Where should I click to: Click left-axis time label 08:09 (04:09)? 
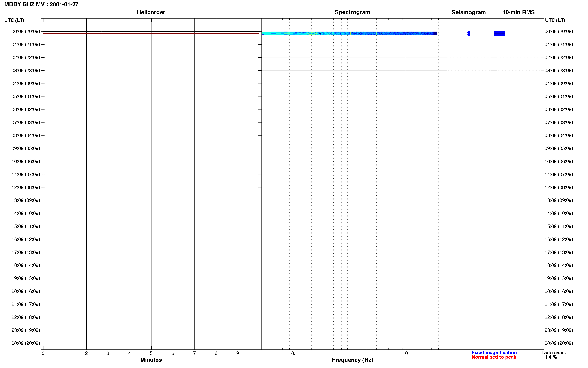click(x=26, y=135)
